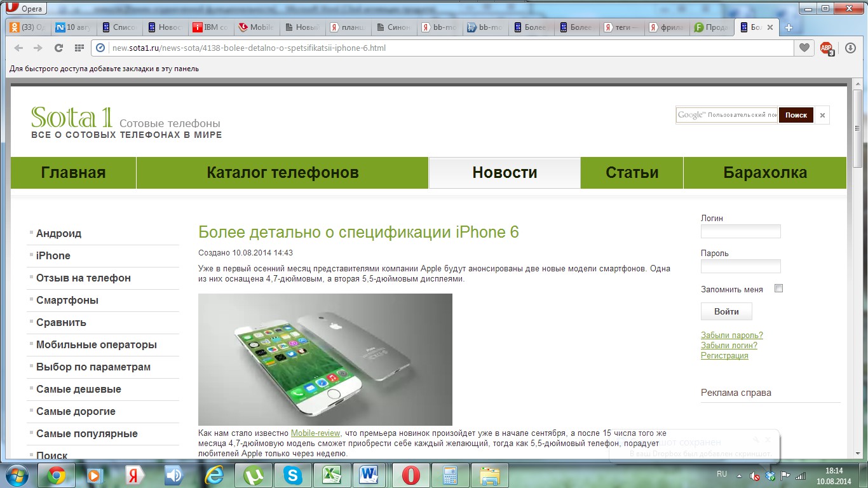Click the Sota1 site logo

[x=72, y=117]
